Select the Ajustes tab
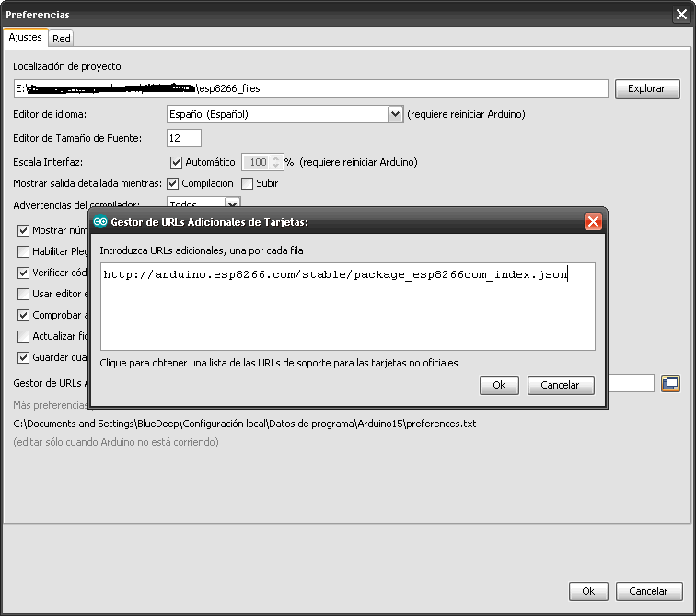Viewport: 696px width, 616px height. coord(26,38)
